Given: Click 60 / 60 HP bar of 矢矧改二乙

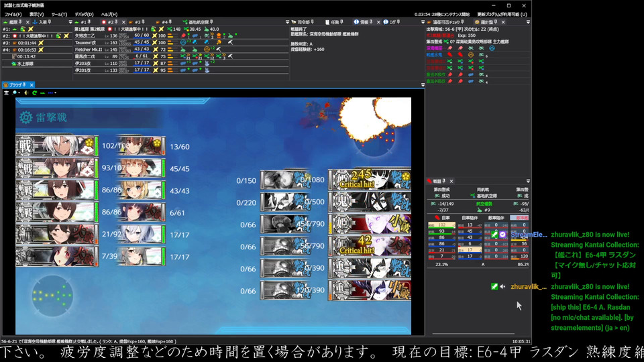Looking at the screenshot, I should click(x=142, y=36).
